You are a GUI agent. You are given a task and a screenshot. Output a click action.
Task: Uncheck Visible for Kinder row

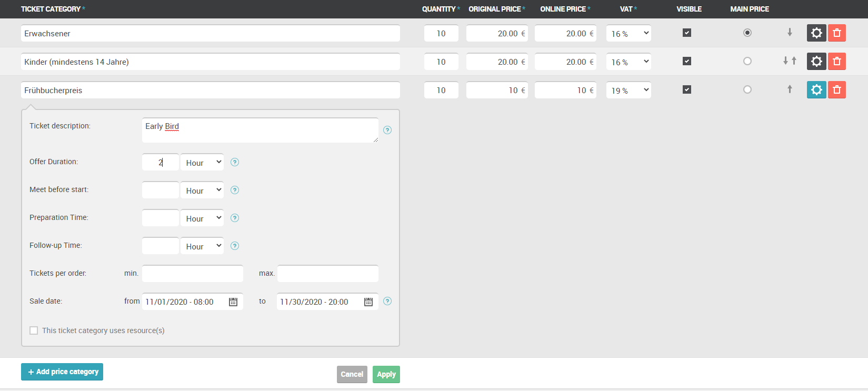[x=687, y=61]
